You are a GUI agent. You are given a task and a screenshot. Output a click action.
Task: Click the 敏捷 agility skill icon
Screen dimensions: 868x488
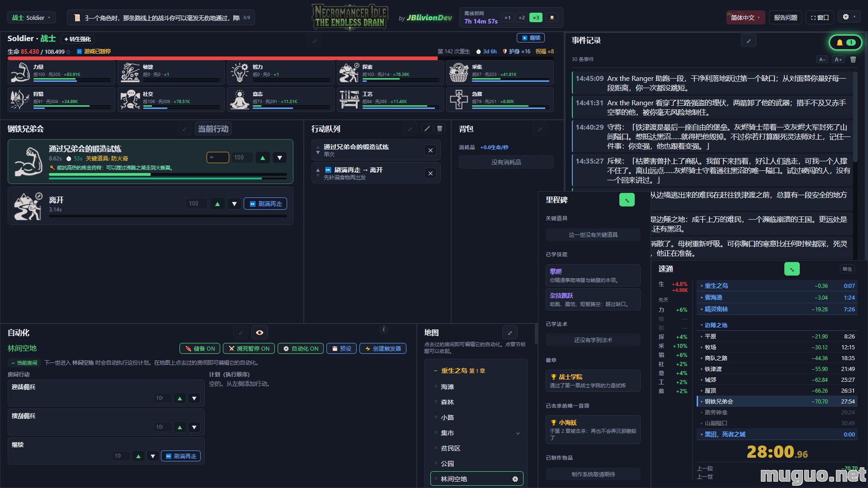pos(130,72)
